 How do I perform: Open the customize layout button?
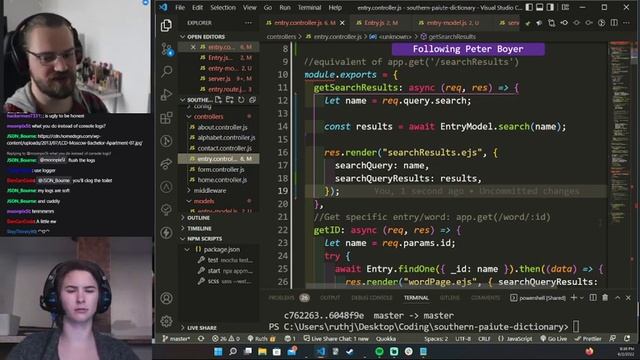tap(565, 7)
